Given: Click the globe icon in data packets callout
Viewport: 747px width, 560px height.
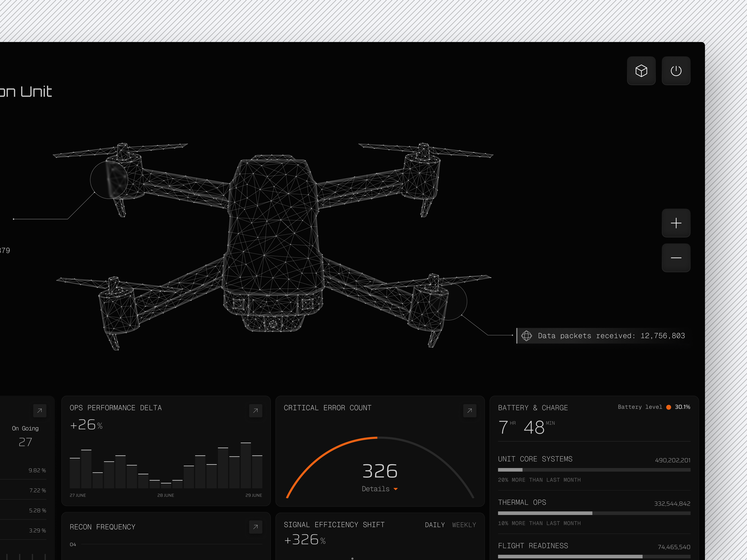Looking at the screenshot, I should pos(527,336).
